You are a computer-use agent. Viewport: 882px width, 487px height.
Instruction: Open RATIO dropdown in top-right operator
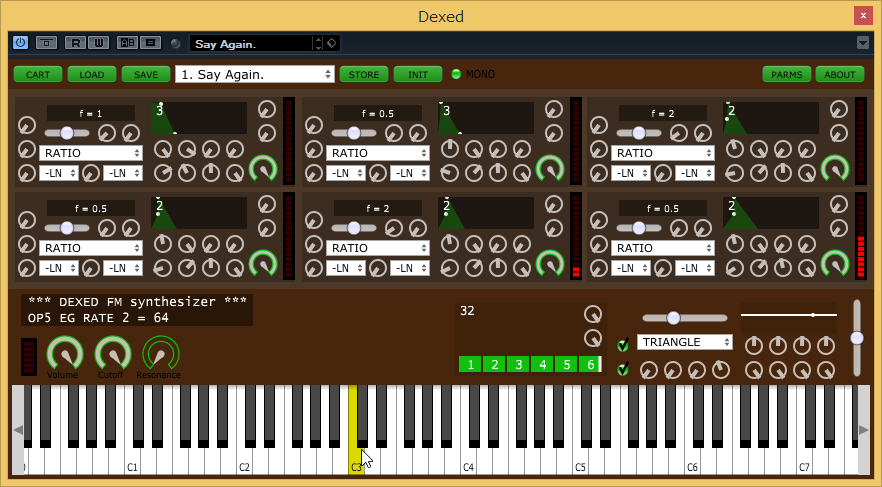coord(663,153)
